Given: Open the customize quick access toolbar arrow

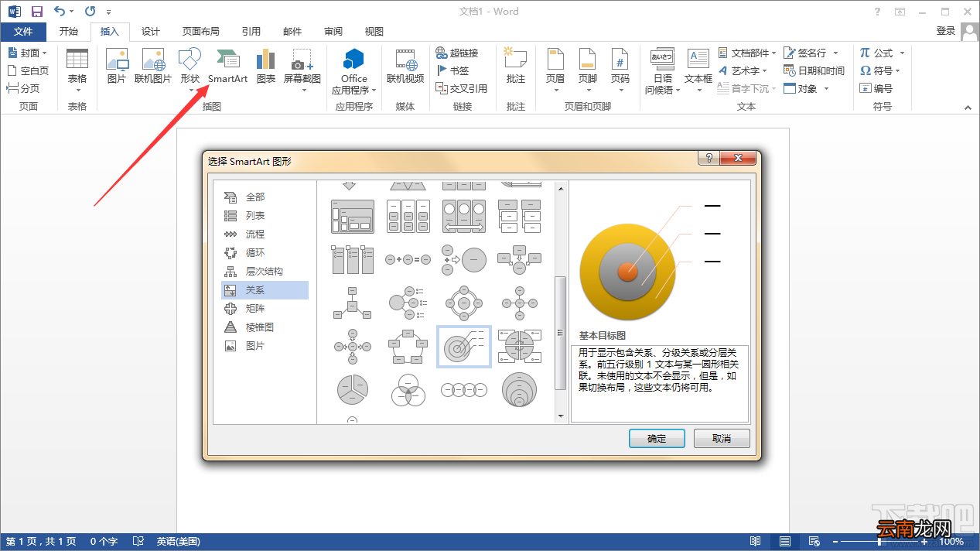Looking at the screenshot, I should tap(108, 12).
